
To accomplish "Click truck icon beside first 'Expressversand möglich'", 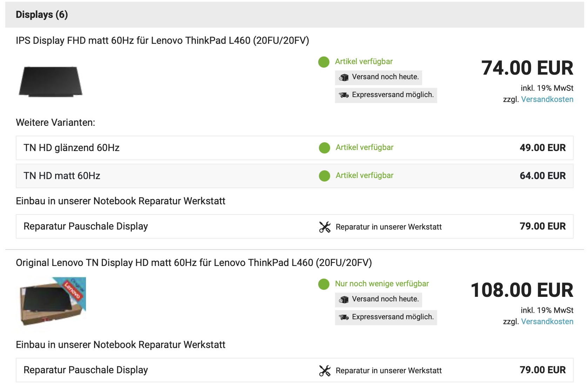I will (x=344, y=95).
